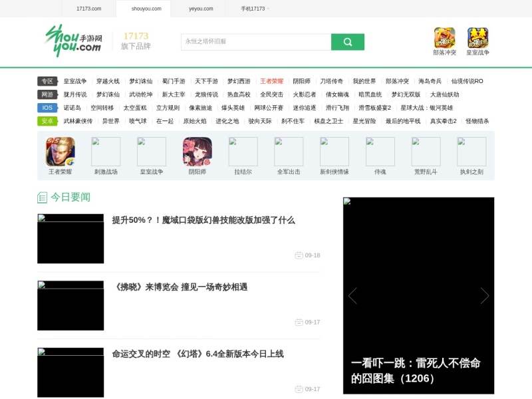Open the 胧月传说 link
Screen dimensions: 532x399
tap(75, 94)
